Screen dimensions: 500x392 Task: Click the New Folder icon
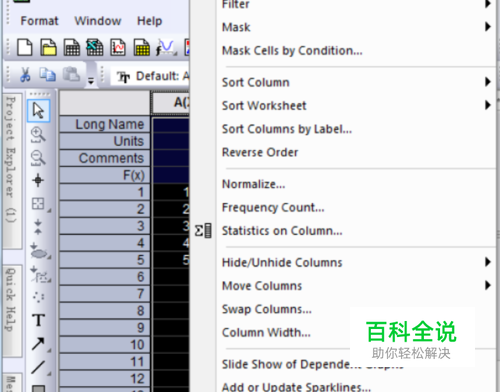48,47
